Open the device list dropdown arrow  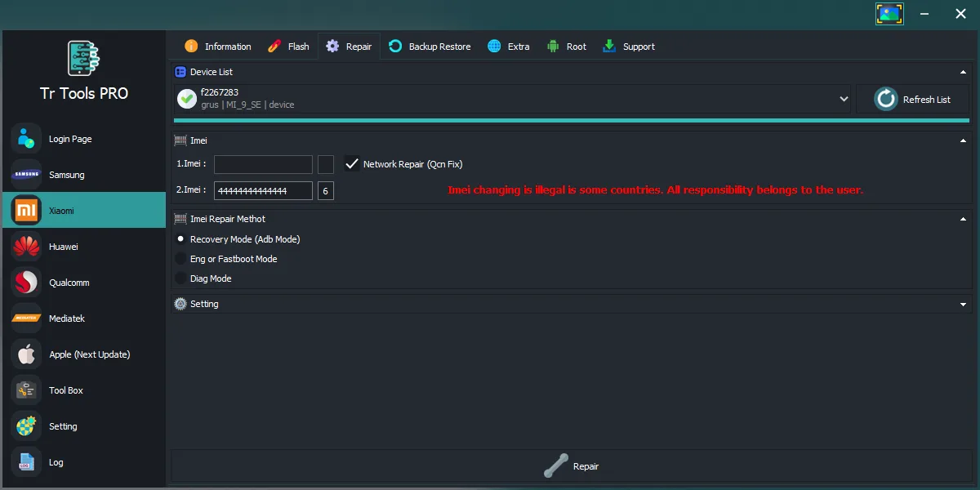844,99
